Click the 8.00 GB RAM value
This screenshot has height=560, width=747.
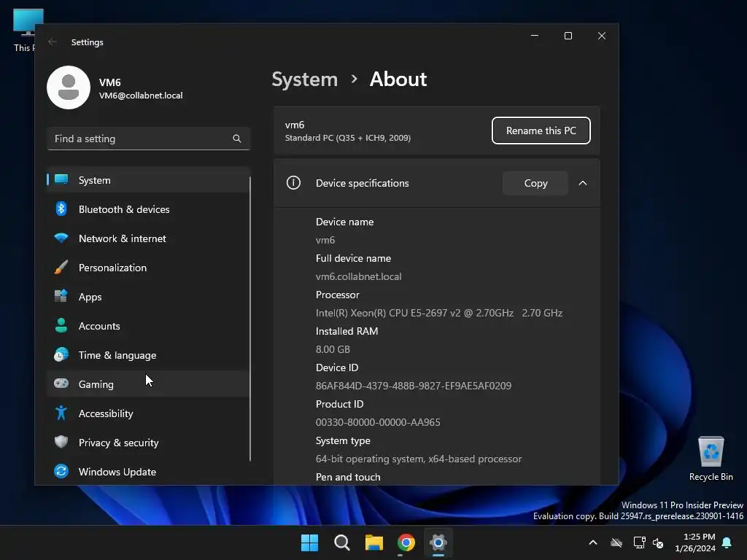click(x=333, y=349)
